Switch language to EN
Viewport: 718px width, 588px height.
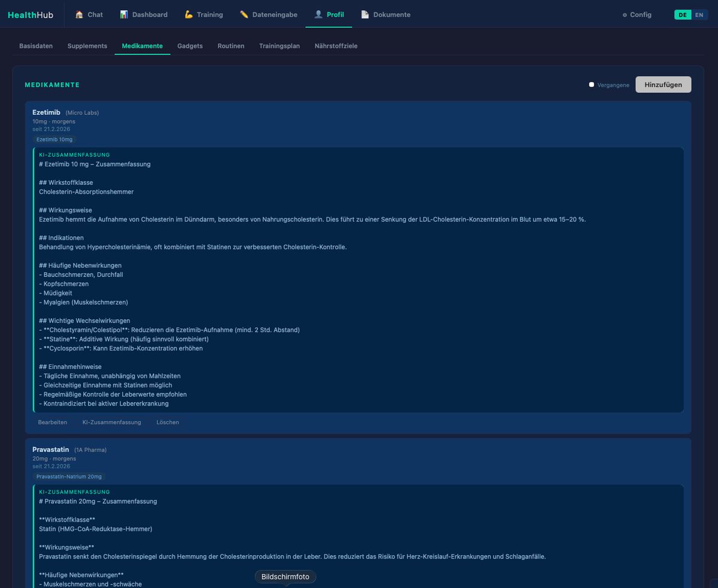click(x=699, y=15)
